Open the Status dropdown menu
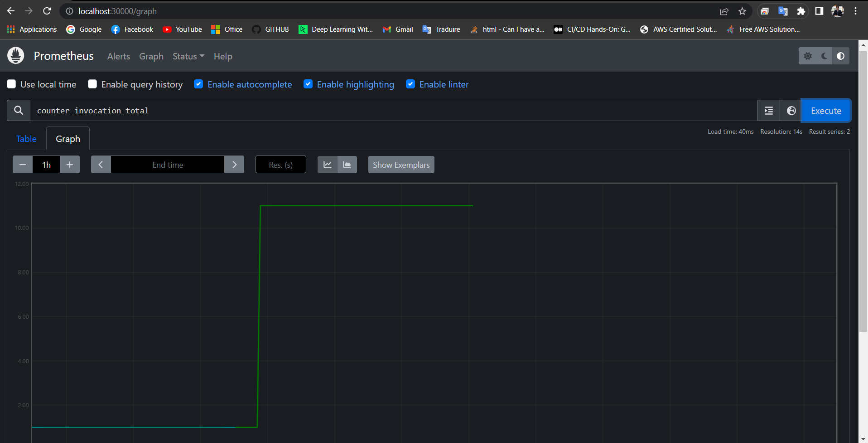This screenshot has height=443, width=868. [x=188, y=56]
